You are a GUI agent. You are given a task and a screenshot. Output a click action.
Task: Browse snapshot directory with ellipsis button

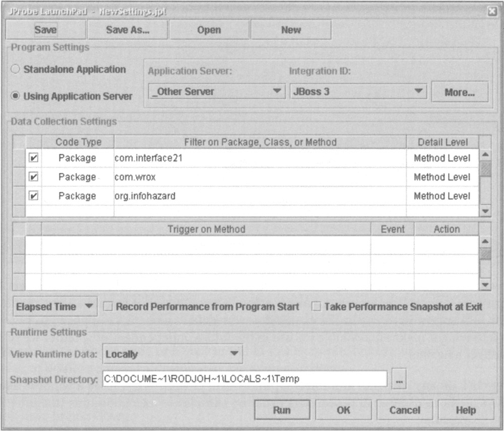pyautogui.click(x=399, y=380)
